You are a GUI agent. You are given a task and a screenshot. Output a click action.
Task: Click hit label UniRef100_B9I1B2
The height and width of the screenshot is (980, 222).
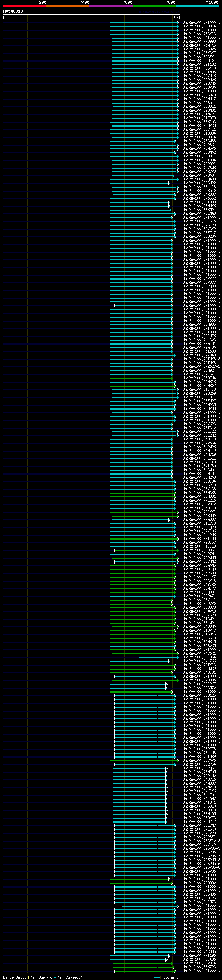coord(199,64)
